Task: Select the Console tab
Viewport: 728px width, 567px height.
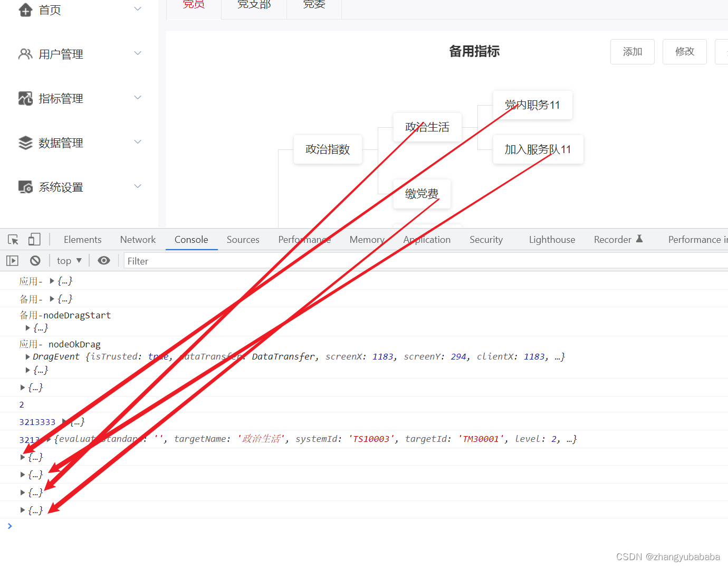Action: [x=191, y=240]
